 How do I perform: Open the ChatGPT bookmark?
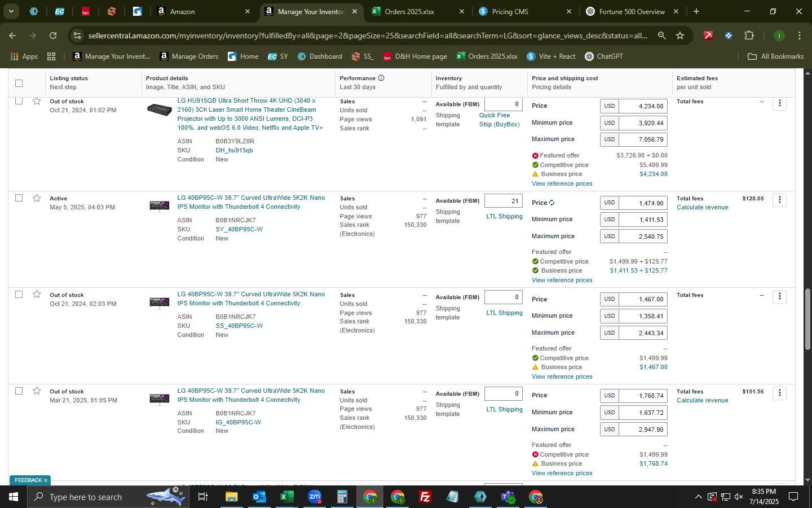click(x=604, y=56)
